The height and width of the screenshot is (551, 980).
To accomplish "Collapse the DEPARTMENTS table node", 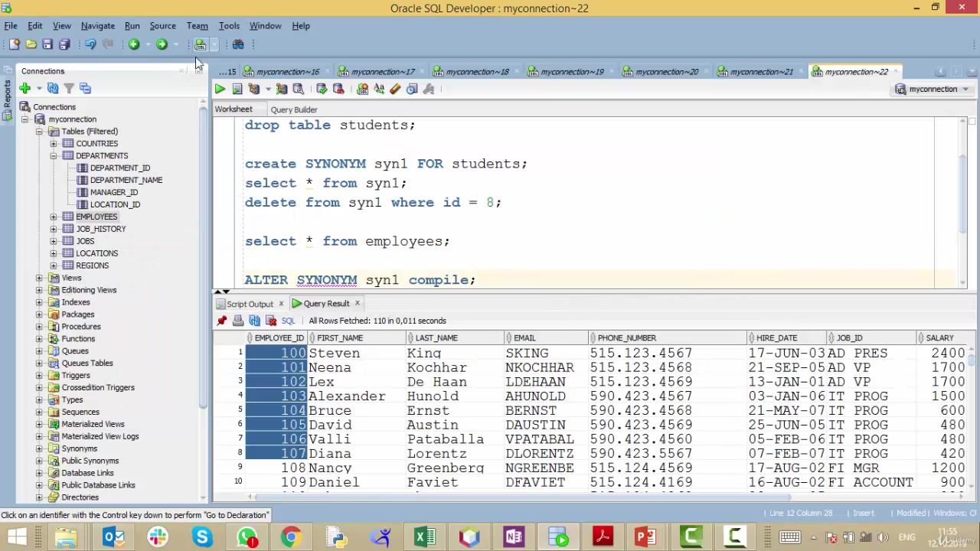I will click(x=54, y=156).
